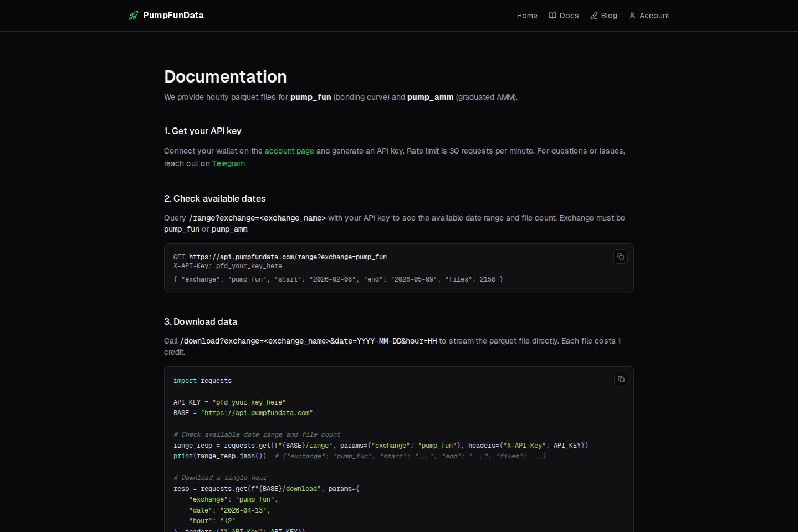
Task: Click heading 3. Download data
Action: pyautogui.click(x=201, y=321)
